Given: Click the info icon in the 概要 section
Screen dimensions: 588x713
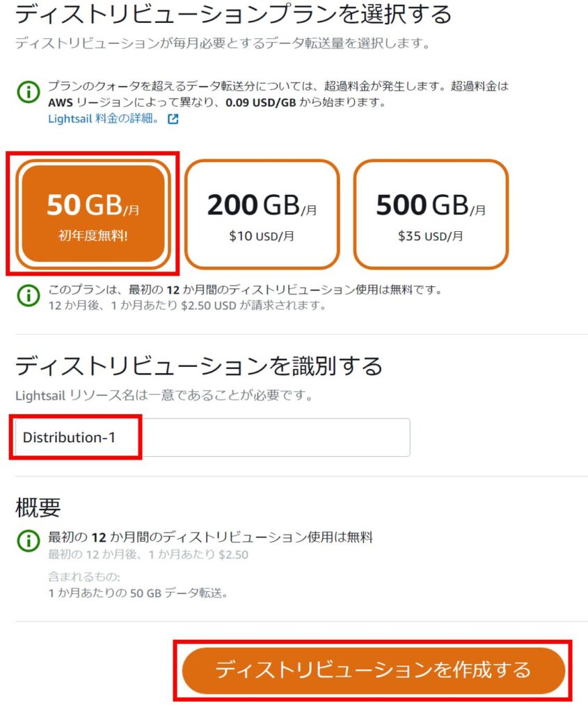Looking at the screenshot, I should point(28,540).
